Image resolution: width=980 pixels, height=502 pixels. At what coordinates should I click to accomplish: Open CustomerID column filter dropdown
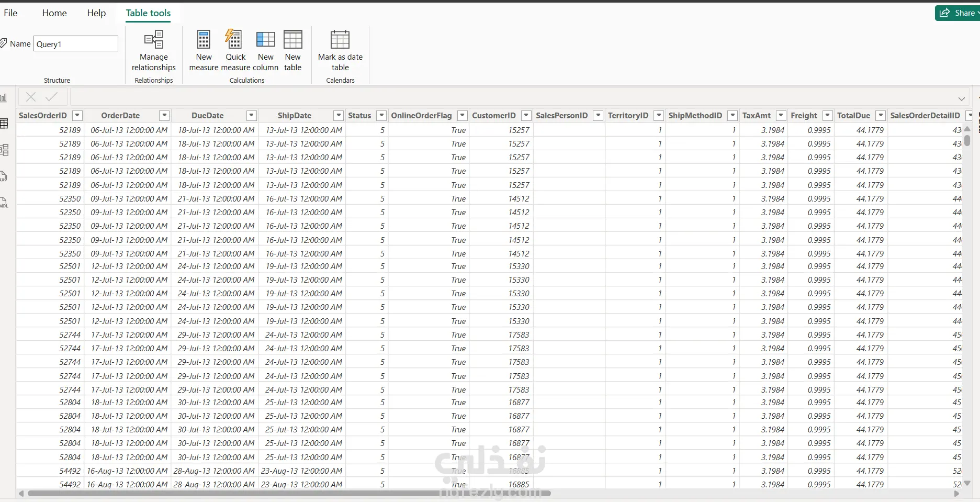(526, 115)
